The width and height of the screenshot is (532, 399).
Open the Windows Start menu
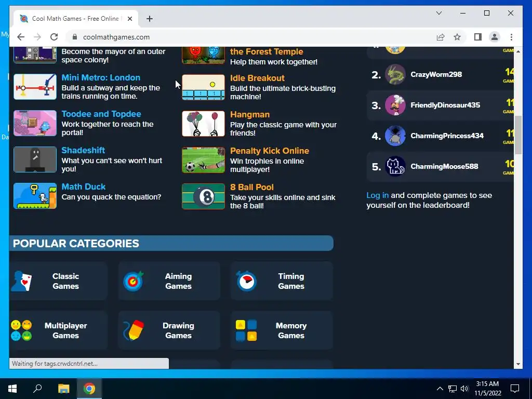click(x=12, y=389)
